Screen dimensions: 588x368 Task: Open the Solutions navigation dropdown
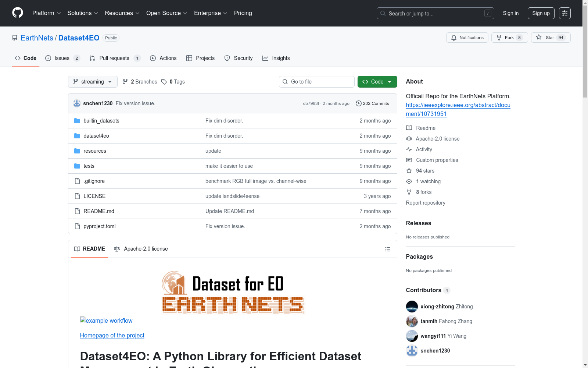pyautogui.click(x=83, y=13)
